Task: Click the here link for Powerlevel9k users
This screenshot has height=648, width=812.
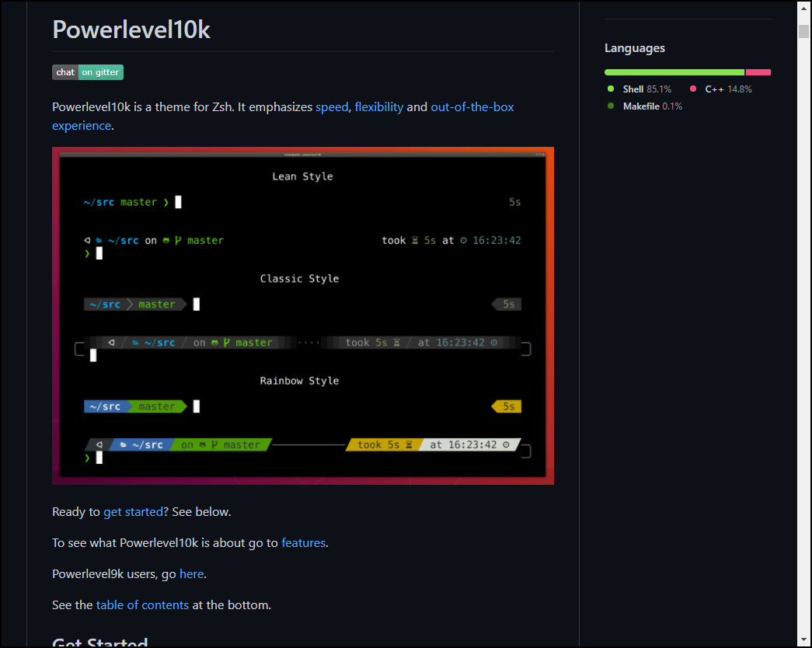Action: click(x=192, y=574)
